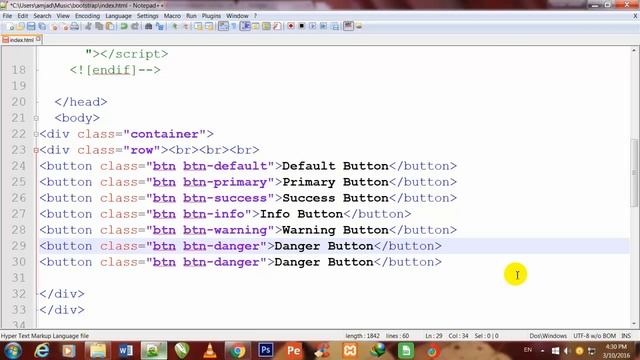Image resolution: width=640 pixels, height=360 pixels.
Task: Open the Settings menu
Action: coord(147,16)
